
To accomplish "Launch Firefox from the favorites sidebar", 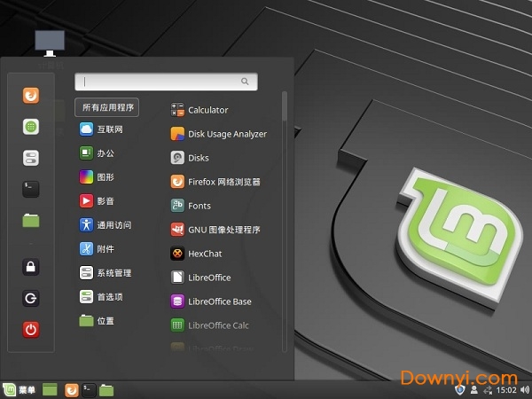I will (x=31, y=96).
